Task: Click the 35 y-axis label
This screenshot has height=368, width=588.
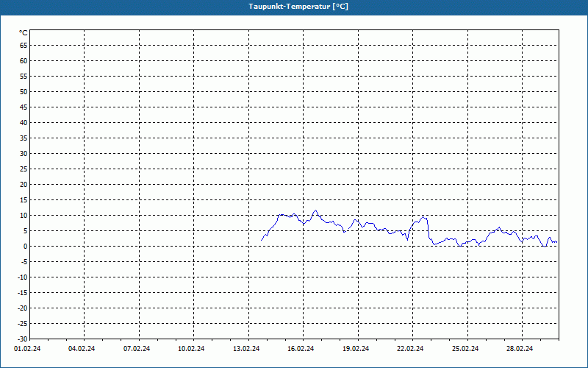Action: (x=24, y=138)
